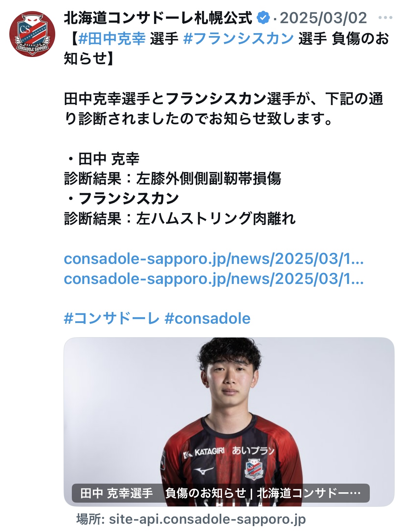Select the 診断結果：左ハムストリング肉離れ text line
The width and height of the screenshot is (404, 532).
pyautogui.click(x=180, y=219)
